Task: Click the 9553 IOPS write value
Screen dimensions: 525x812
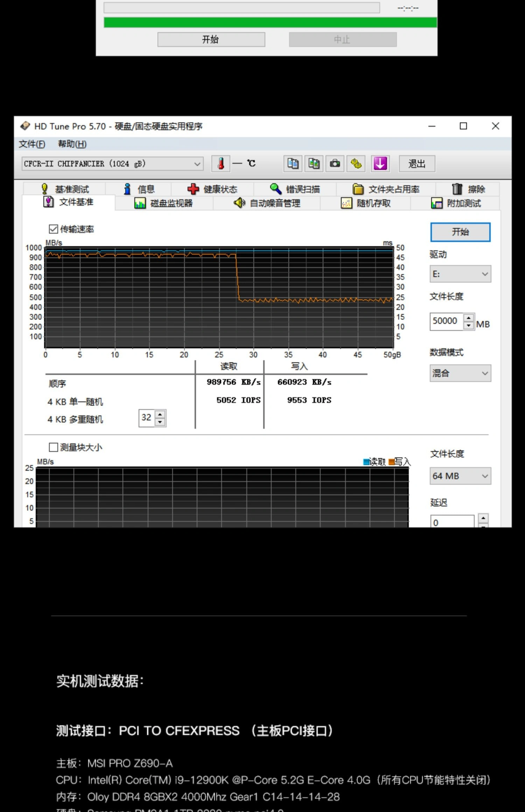Action: click(x=309, y=400)
